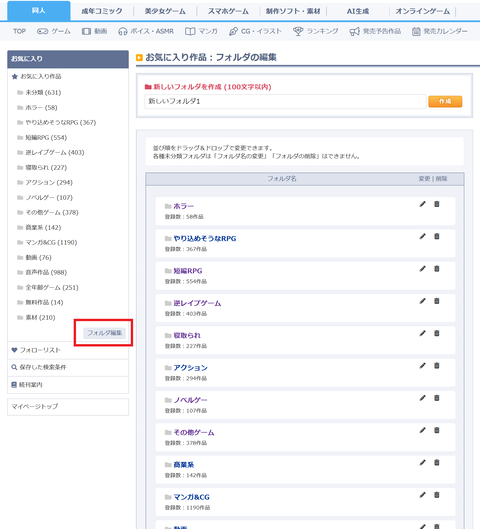Switch to the AI生成 tab
The image size is (480, 529).
[358, 11]
